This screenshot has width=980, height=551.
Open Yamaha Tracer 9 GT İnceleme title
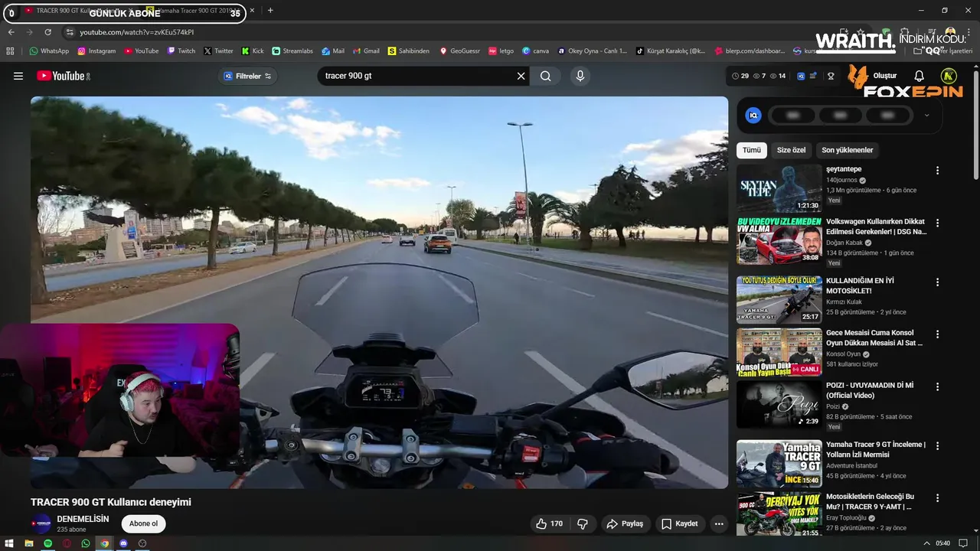876,449
